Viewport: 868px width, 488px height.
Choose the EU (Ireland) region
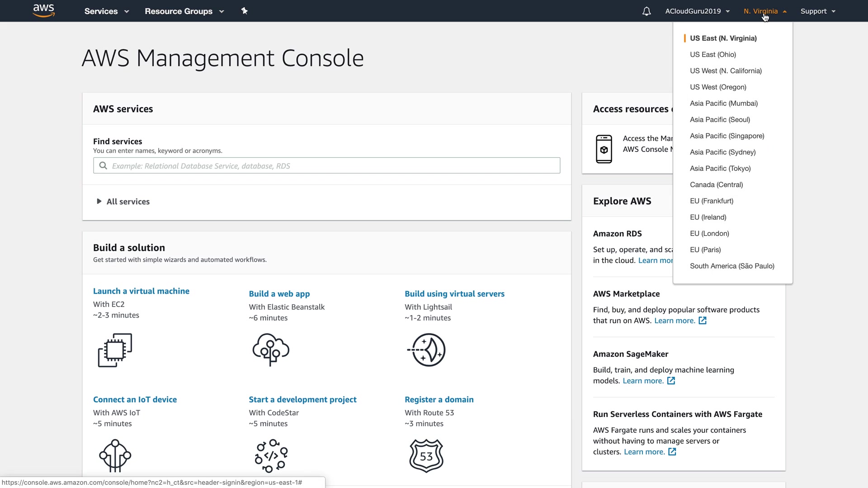tap(708, 217)
